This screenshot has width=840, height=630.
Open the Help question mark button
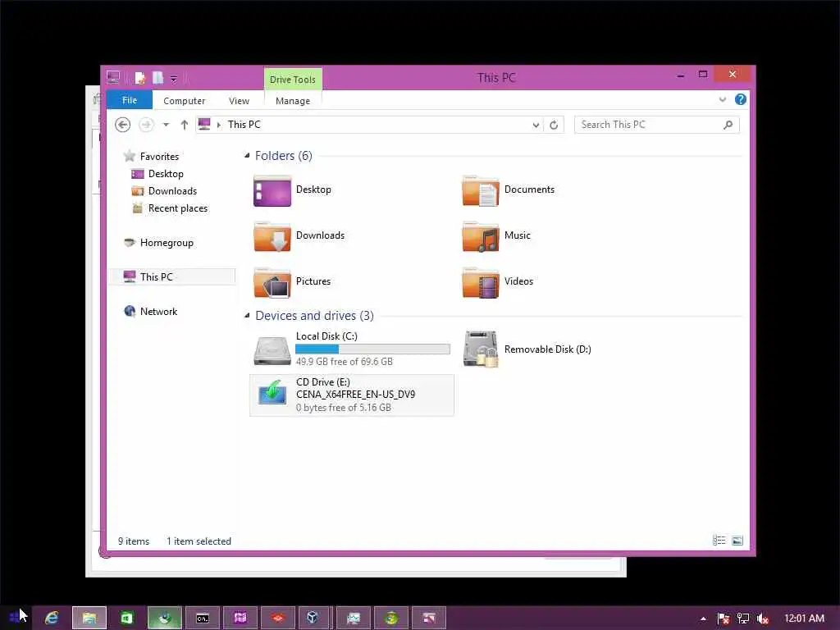pyautogui.click(x=741, y=99)
